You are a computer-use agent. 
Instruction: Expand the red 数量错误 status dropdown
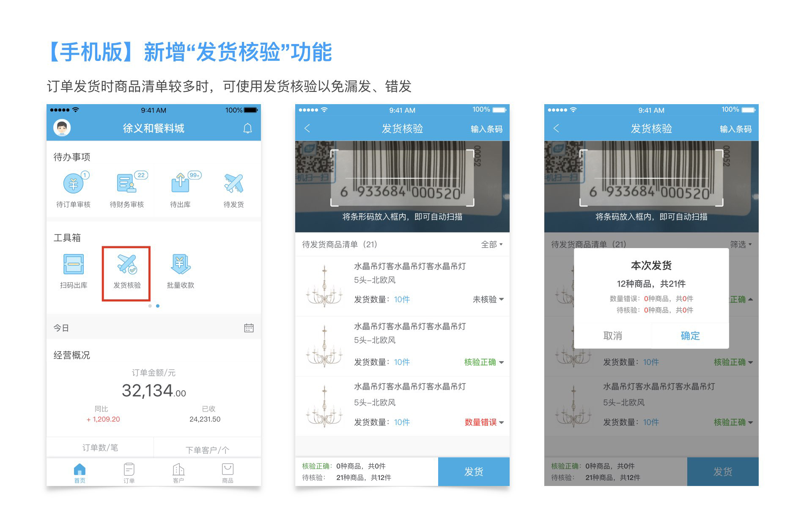(x=484, y=422)
